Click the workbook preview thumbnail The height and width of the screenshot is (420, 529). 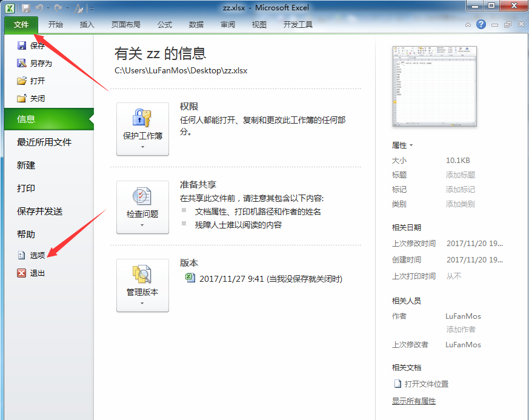click(x=434, y=86)
